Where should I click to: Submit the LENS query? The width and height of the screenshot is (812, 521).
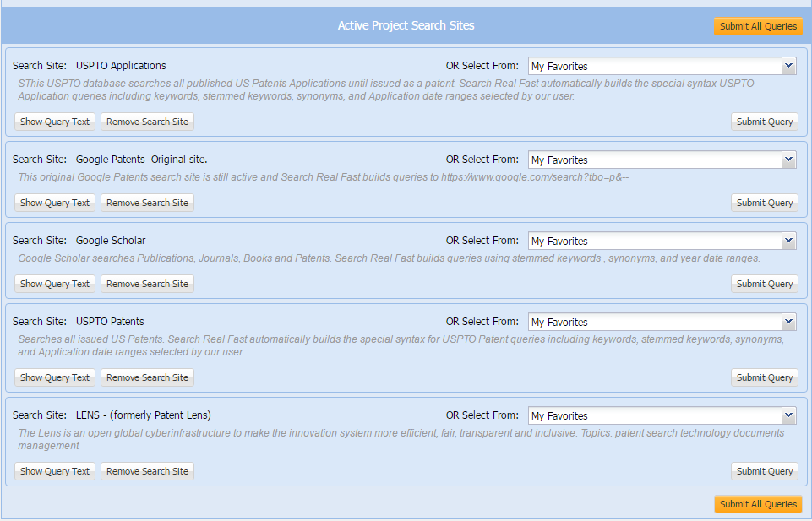(765, 471)
